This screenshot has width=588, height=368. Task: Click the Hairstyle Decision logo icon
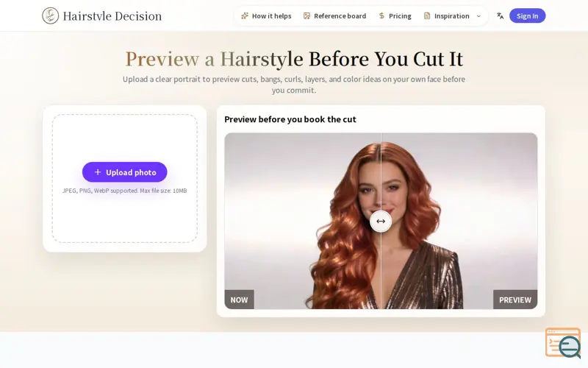(50, 15)
